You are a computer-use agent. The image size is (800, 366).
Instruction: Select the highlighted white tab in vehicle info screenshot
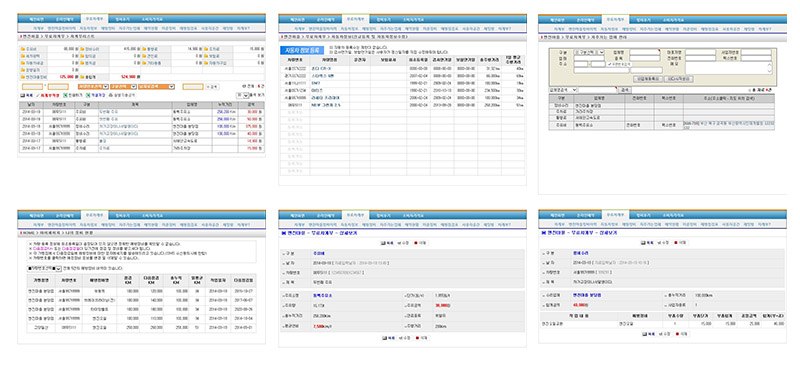356,19
